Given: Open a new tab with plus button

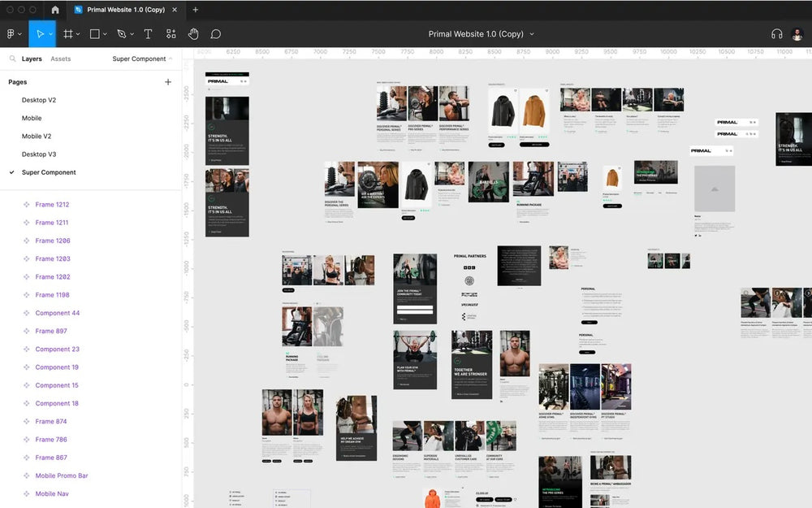Looking at the screenshot, I should 196,10.
